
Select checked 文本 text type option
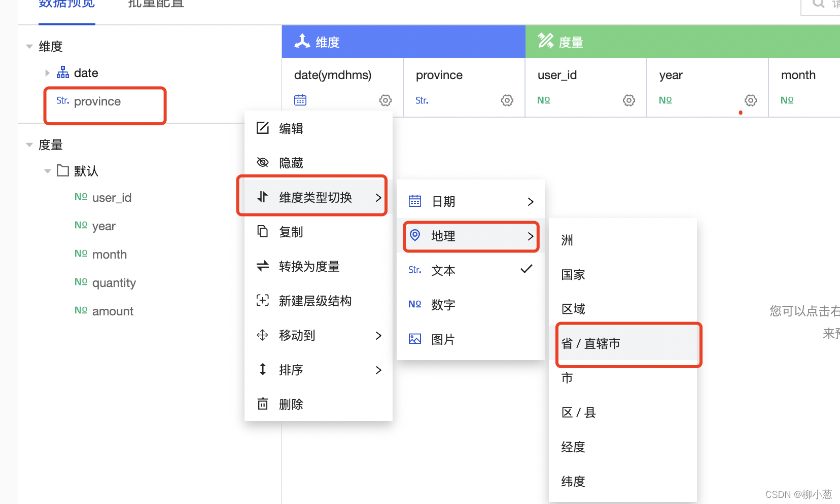[471, 270]
